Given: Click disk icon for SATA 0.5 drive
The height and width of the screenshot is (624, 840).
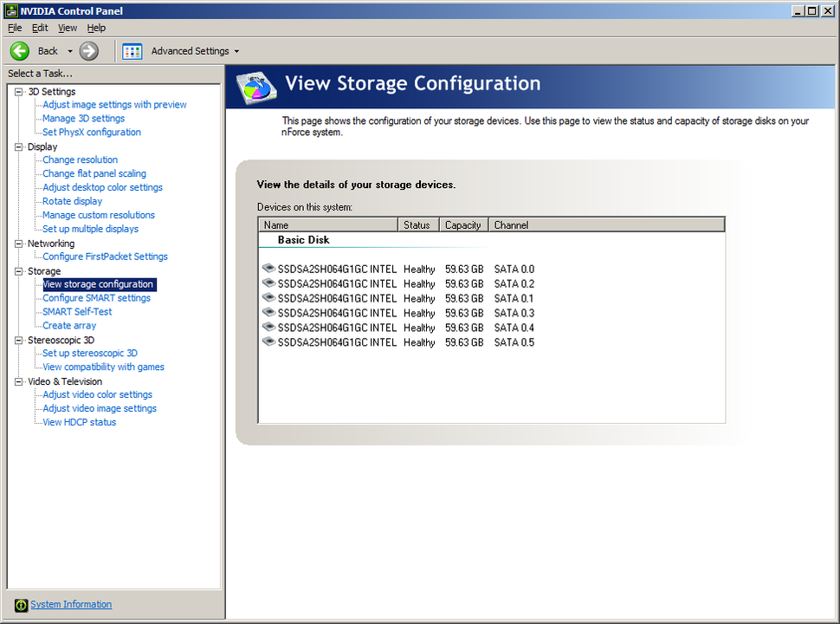Looking at the screenshot, I should click(268, 341).
